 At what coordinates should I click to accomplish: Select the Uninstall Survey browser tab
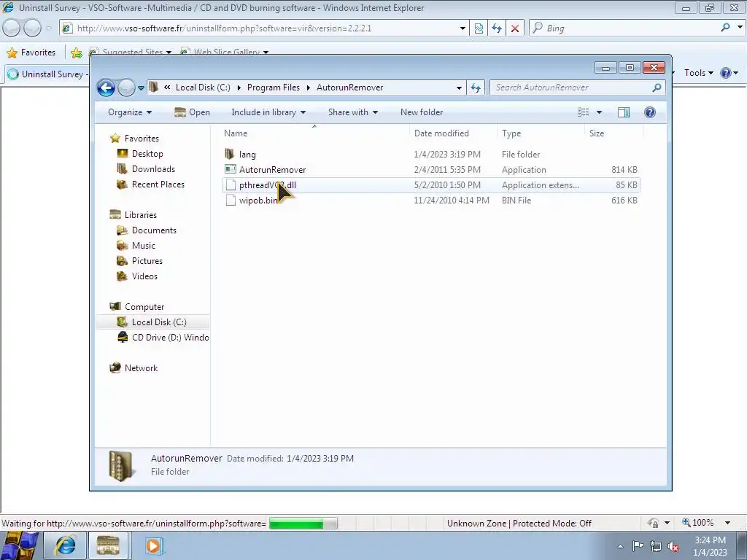tap(47, 74)
